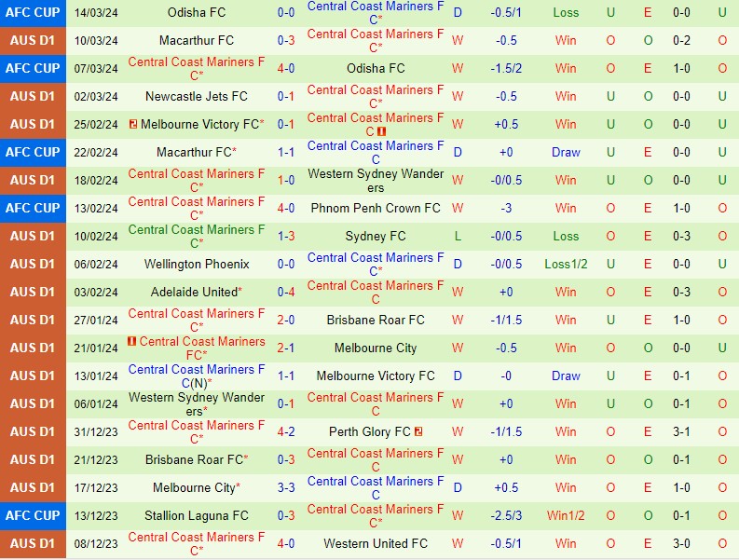Click handicap -1.5/2 on 07/03/24 row
Screen dimensions: 739x560
[x=506, y=68]
